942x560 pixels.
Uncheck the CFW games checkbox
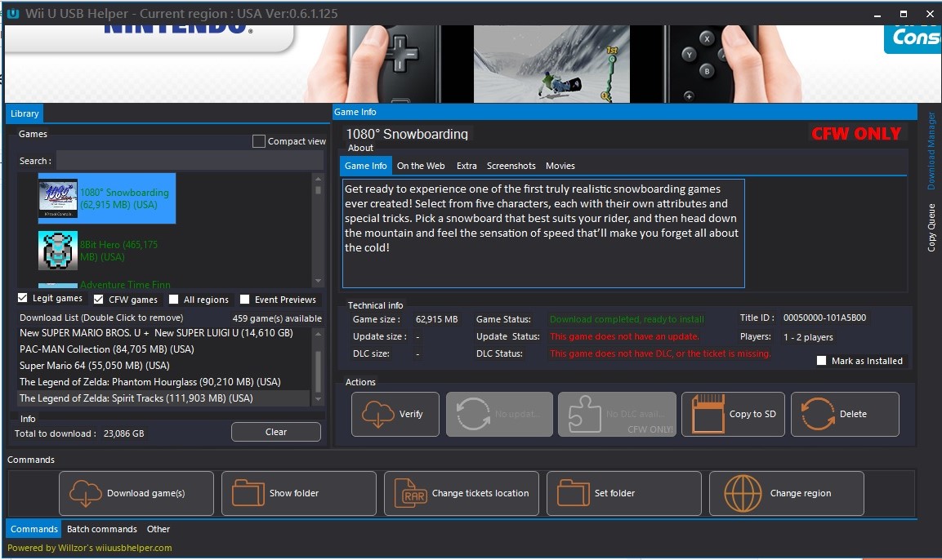pyautogui.click(x=99, y=299)
